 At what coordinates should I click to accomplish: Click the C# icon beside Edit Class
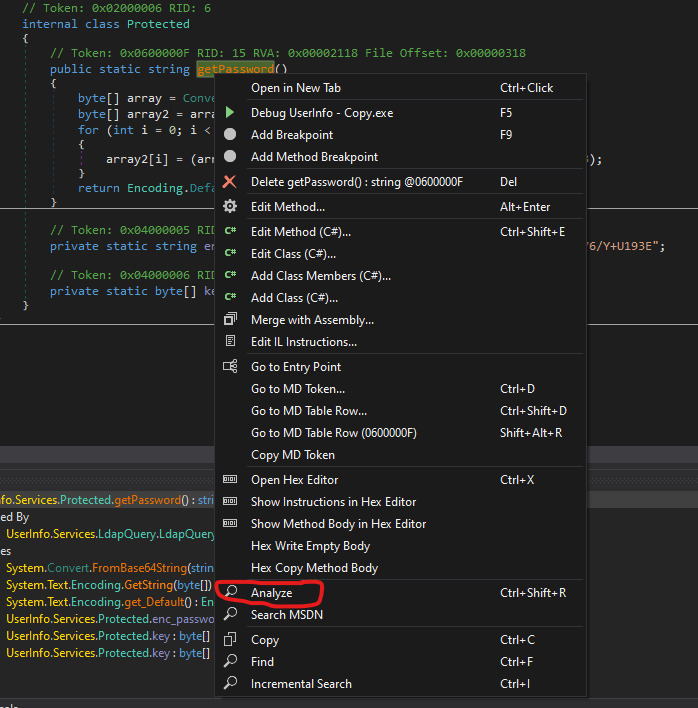230,254
